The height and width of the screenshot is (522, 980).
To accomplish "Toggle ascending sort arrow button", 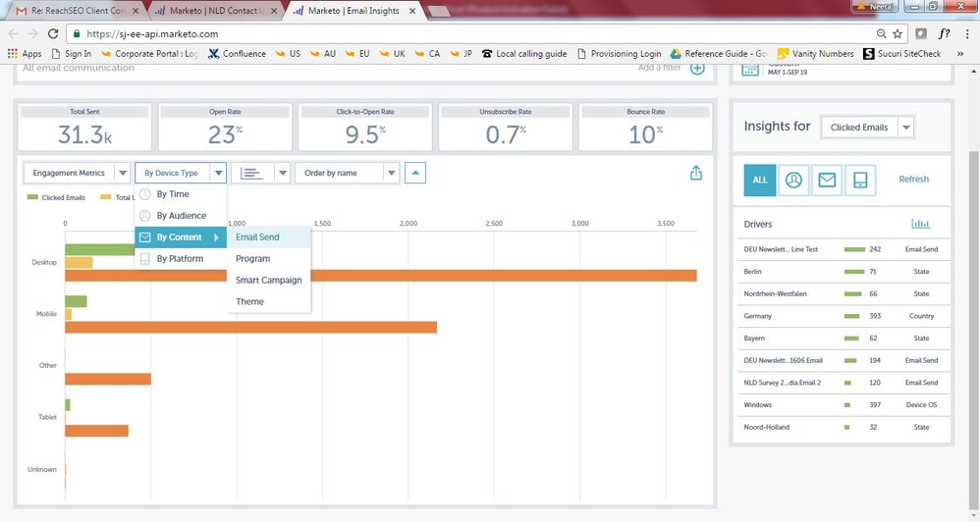I will click(x=415, y=173).
